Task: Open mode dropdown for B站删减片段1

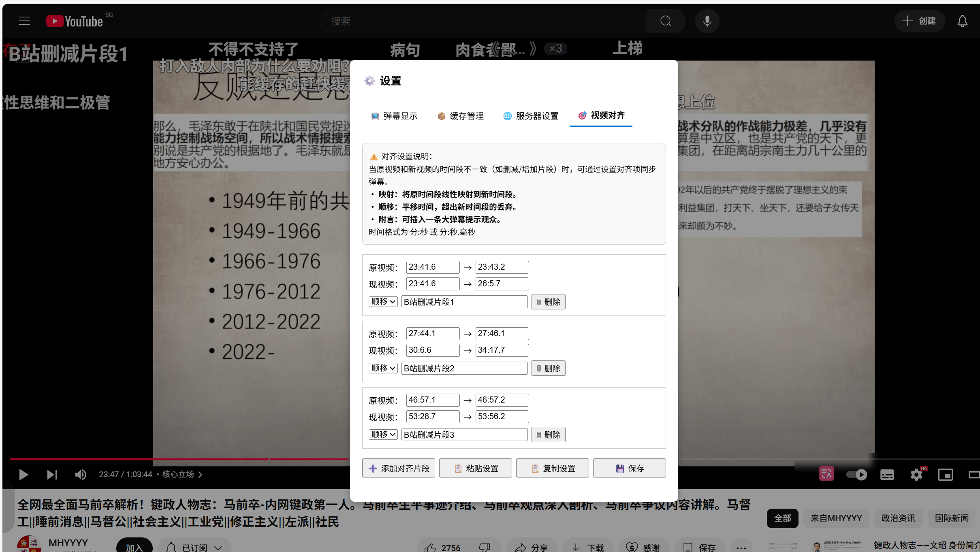Action: click(x=383, y=302)
